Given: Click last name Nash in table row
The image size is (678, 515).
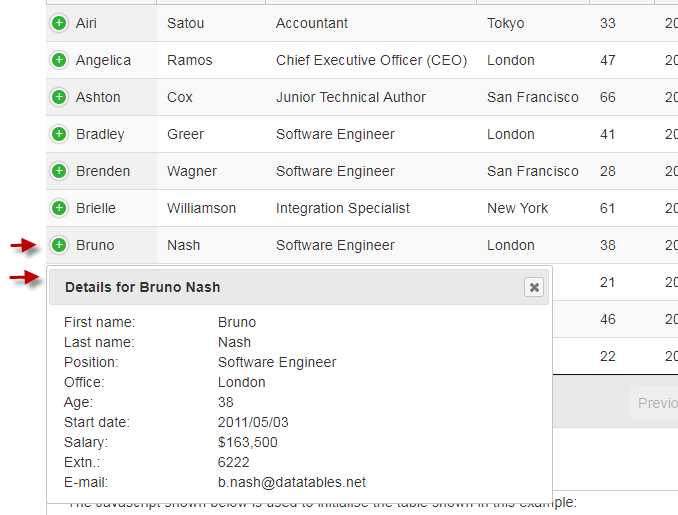Looking at the screenshot, I should tap(183, 245).
